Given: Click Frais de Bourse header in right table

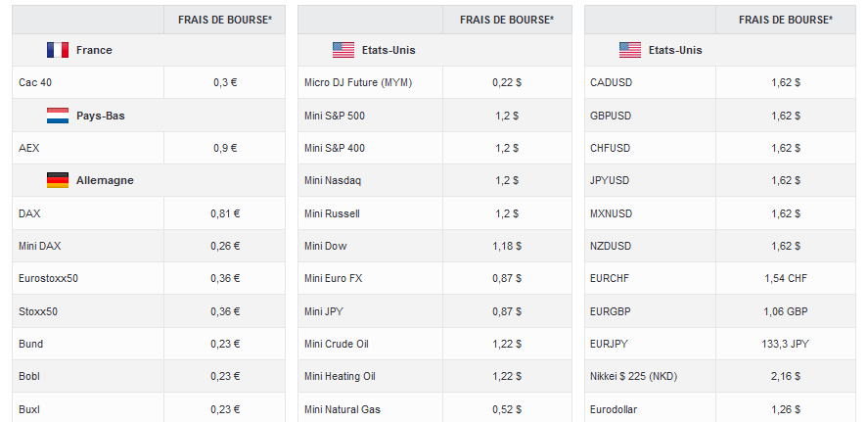Looking at the screenshot, I should [x=786, y=20].
